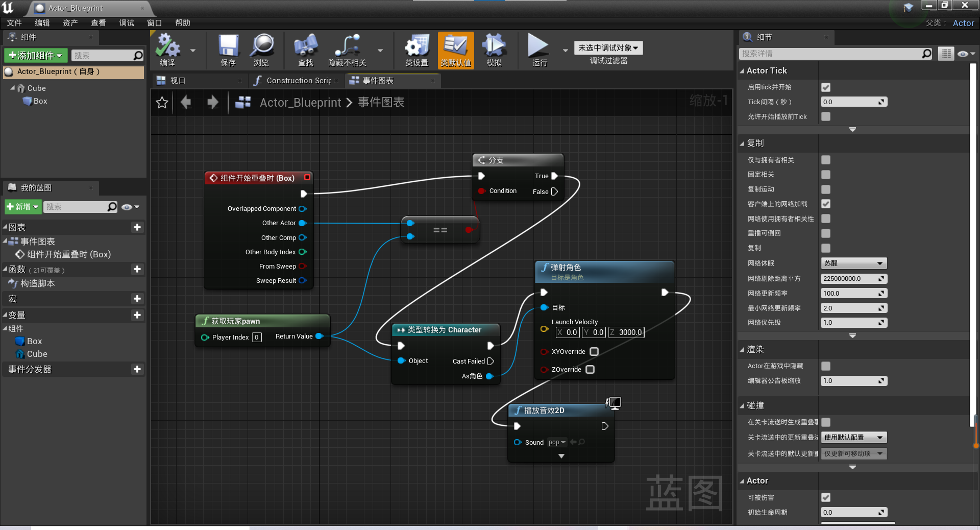
Task: Enable Actor在游戏中隐藏 checkbox
Action: tap(826, 366)
